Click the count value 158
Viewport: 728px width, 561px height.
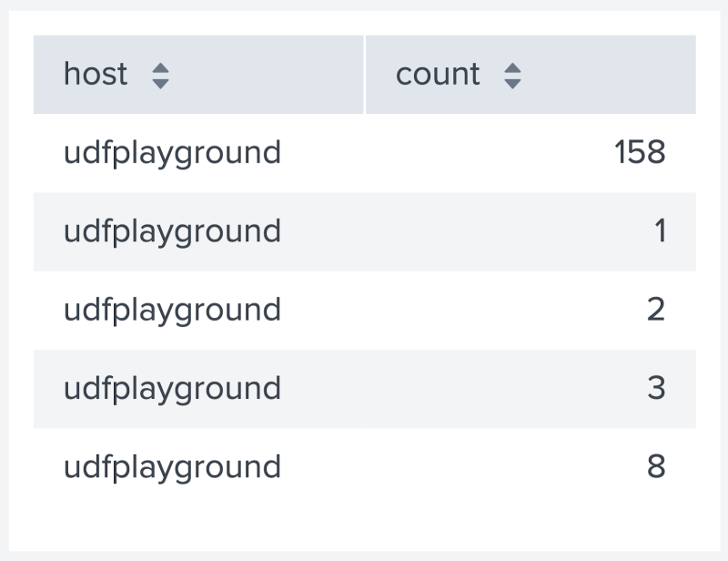pos(640,152)
